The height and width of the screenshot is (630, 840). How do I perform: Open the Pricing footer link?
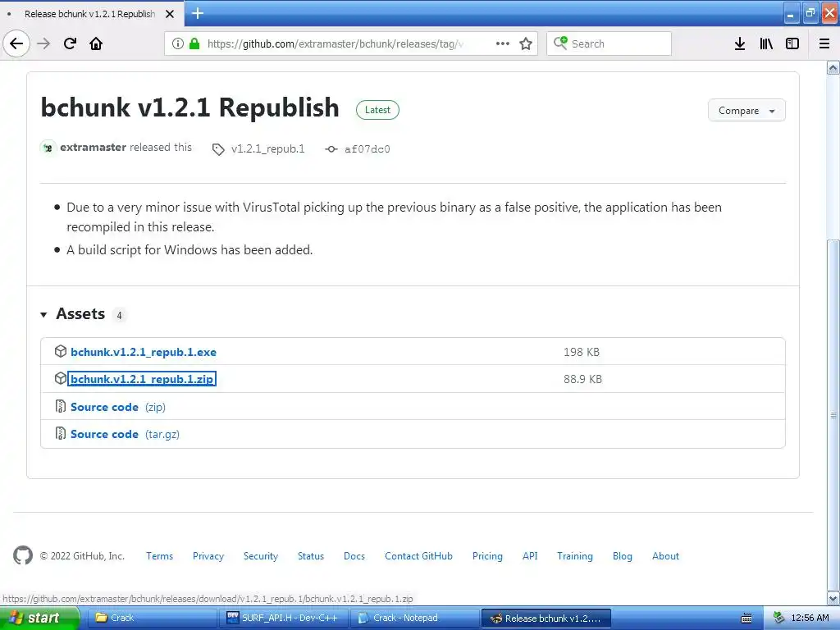[487, 556]
